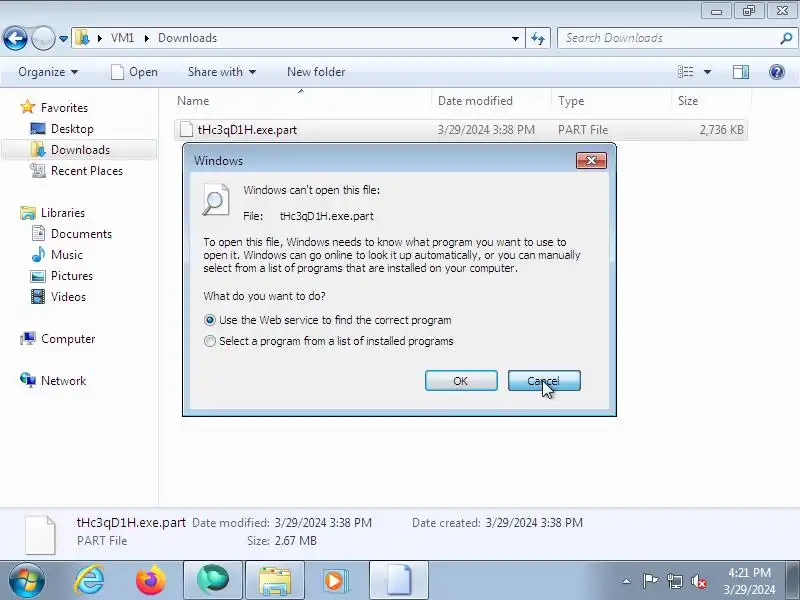800x600 pixels.
Task: Confirm the dialog with OK
Action: (x=461, y=381)
